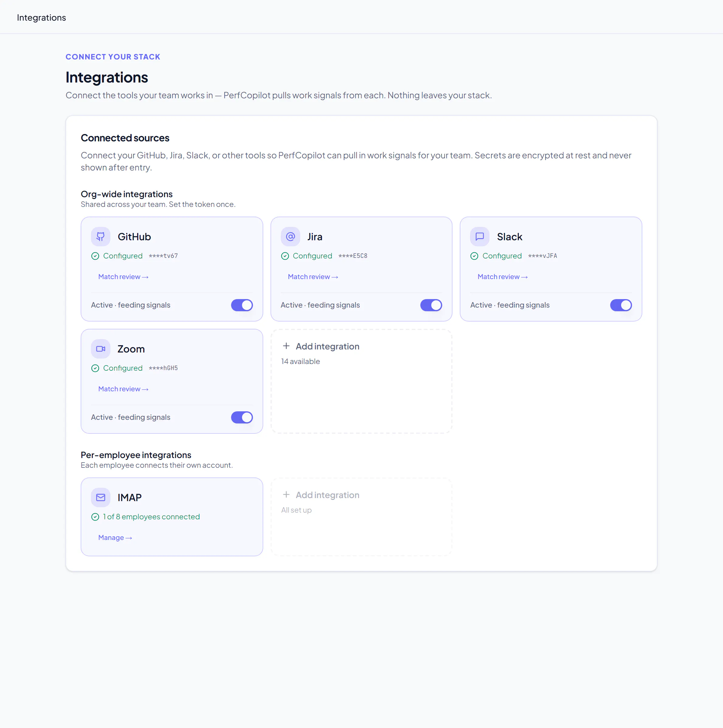Click GitHub 'Active · feeding signals' text

point(131,305)
